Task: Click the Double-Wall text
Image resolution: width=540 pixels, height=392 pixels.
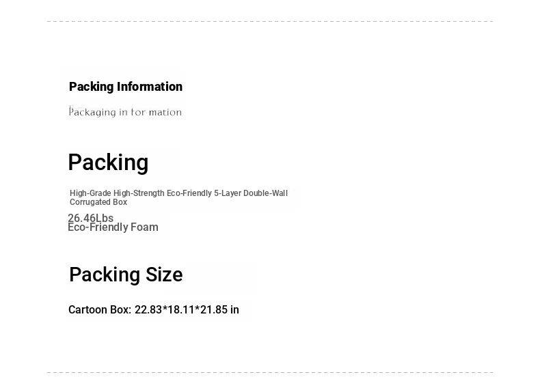Action: 265,193
